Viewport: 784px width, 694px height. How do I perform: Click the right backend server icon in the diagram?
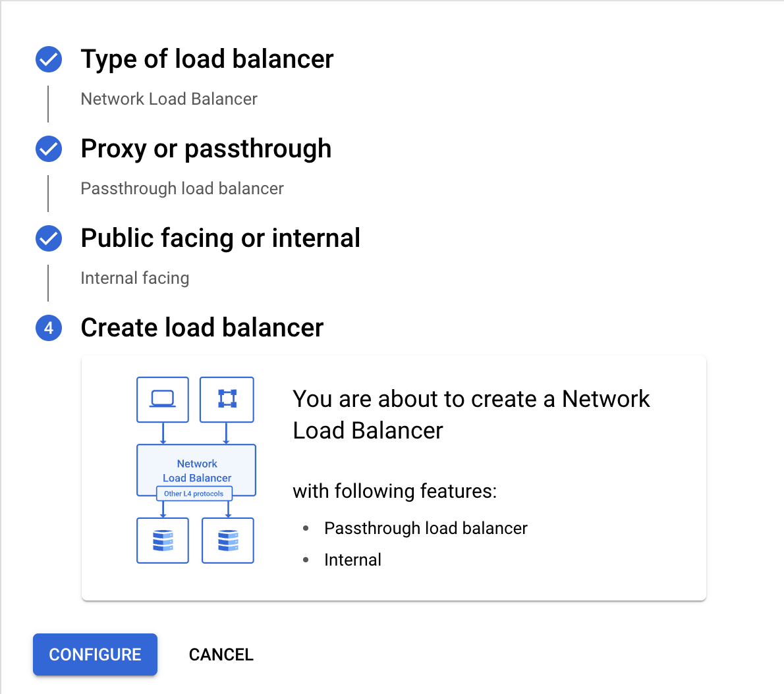pos(228,541)
